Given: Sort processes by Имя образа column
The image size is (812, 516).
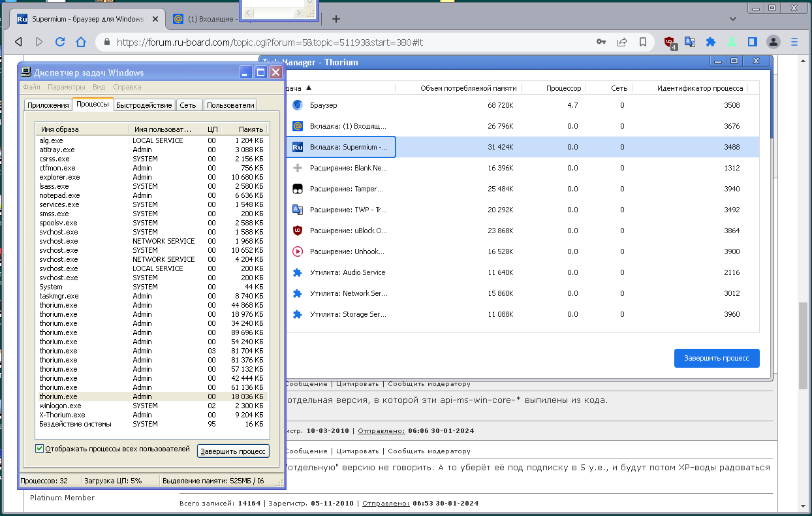Looking at the screenshot, I should (x=82, y=129).
